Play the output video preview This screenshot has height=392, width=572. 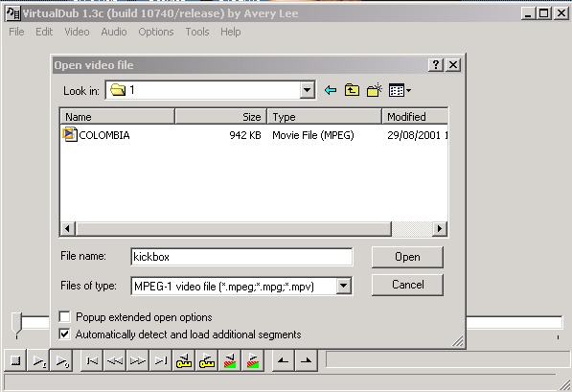tap(61, 361)
